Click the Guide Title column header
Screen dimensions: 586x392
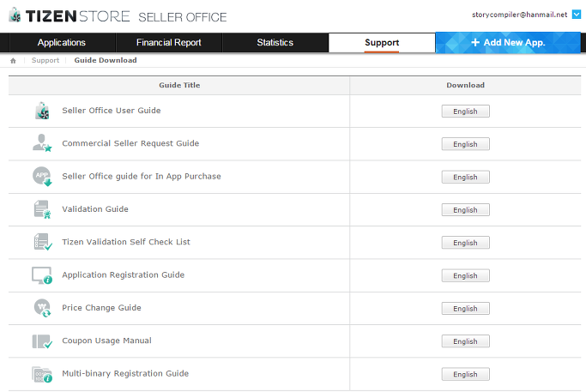coord(179,85)
